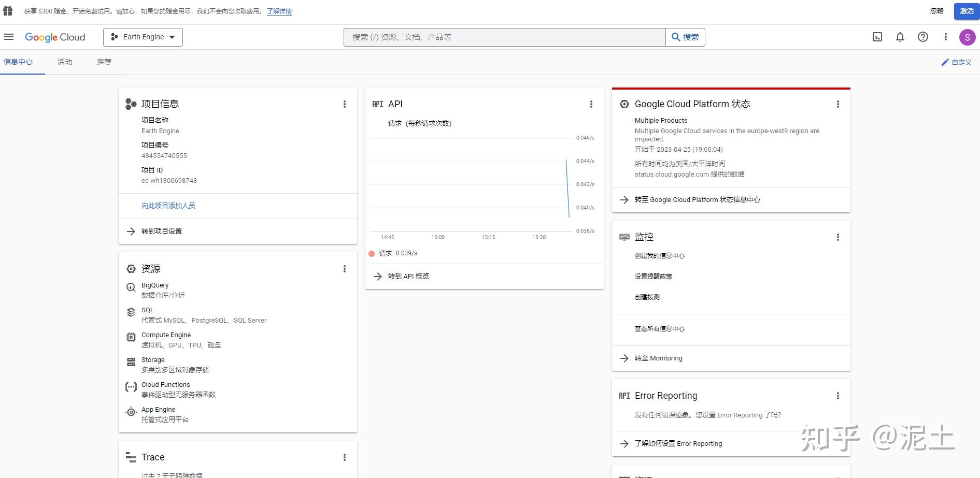This screenshot has height=478, width=980.
Task: Open the API card options menu
Action: click(591, 104)
